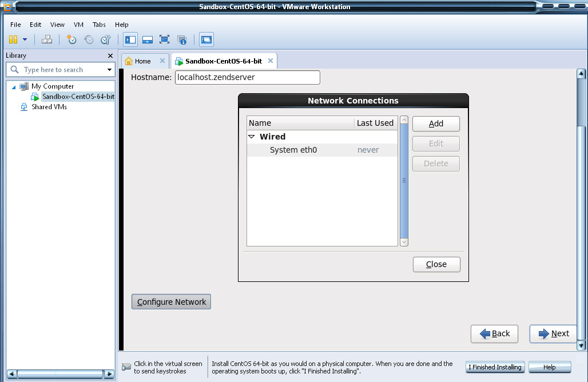Select the System eth0 connection
Screen dimensions: 588x382
(322, 150)
